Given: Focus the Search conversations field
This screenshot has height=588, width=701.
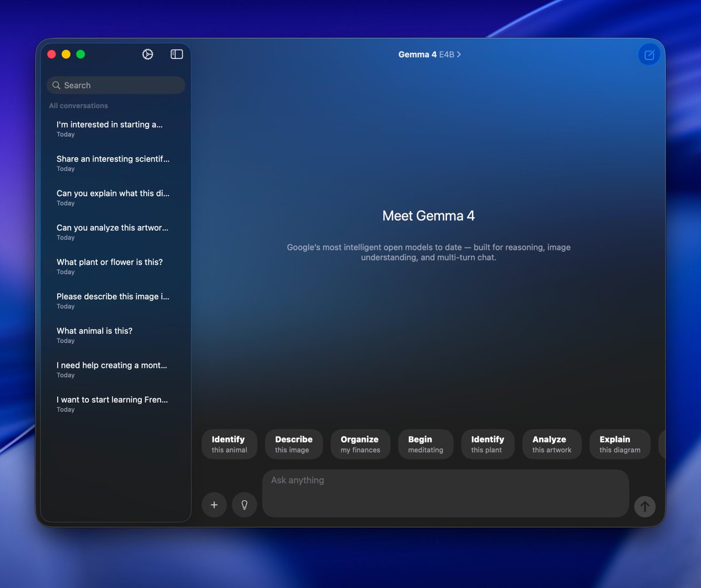Looking at the screenshot, I should [116, 85].
